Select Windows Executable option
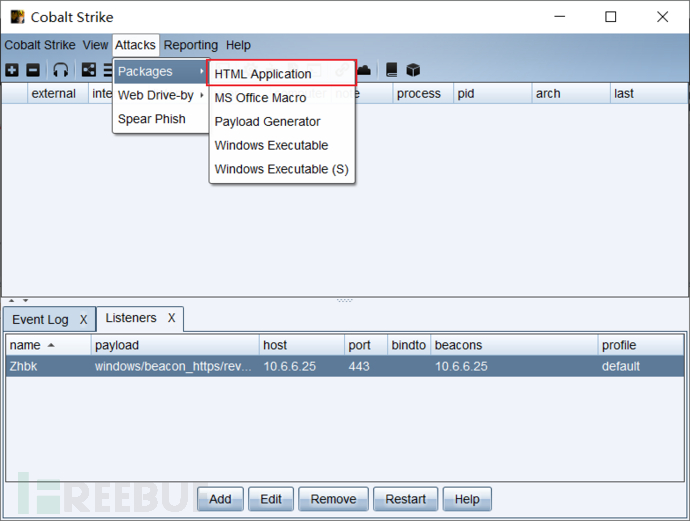690x521 pixels. click(282, 145)
